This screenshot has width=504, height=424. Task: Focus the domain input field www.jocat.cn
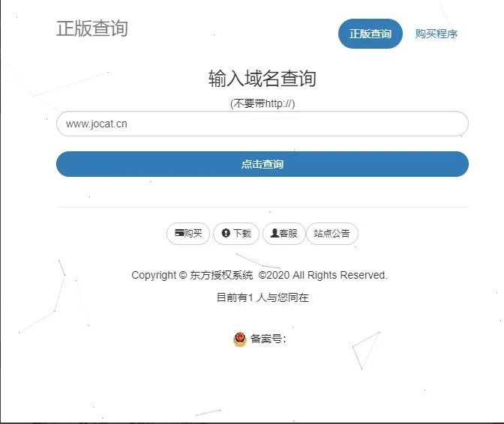tap(262, 124)
